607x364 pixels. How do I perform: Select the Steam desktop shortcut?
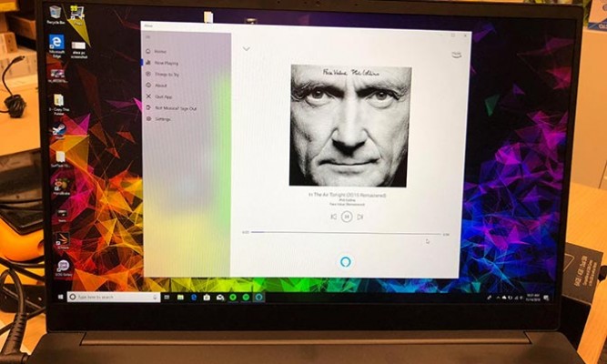[60, 131]
